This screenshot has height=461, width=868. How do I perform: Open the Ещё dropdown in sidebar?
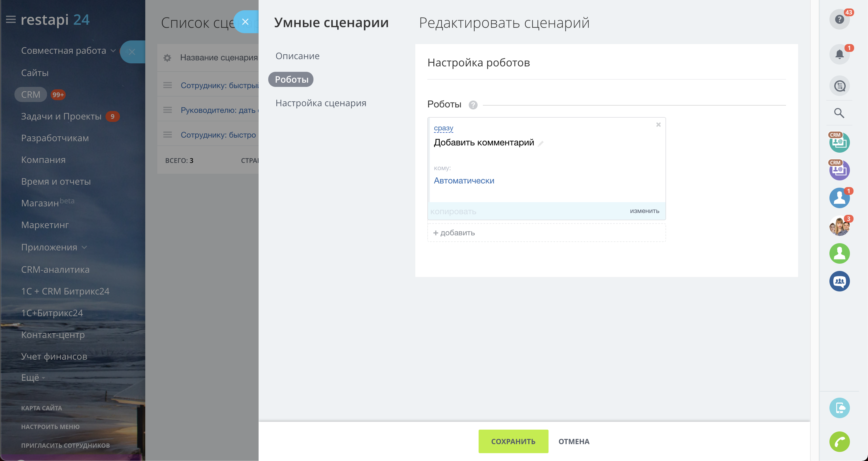point(33,377)
